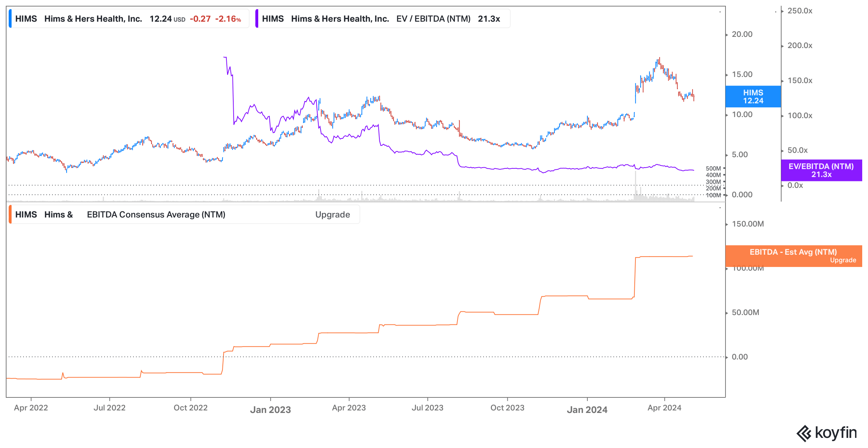This screenshot has height=448, width=868.
Task: Click the 250.0x multiple axis tick
Action: tap(800, 11)
